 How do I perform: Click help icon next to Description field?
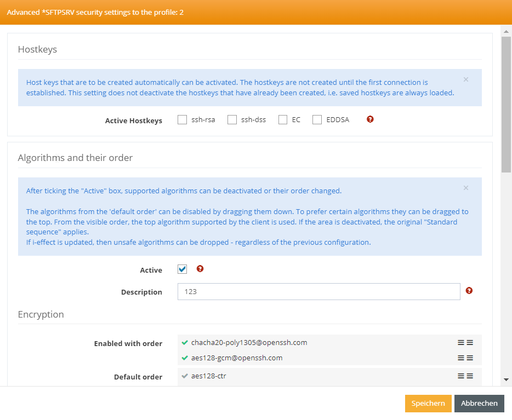pyautogui.click(x=469, y=291)
